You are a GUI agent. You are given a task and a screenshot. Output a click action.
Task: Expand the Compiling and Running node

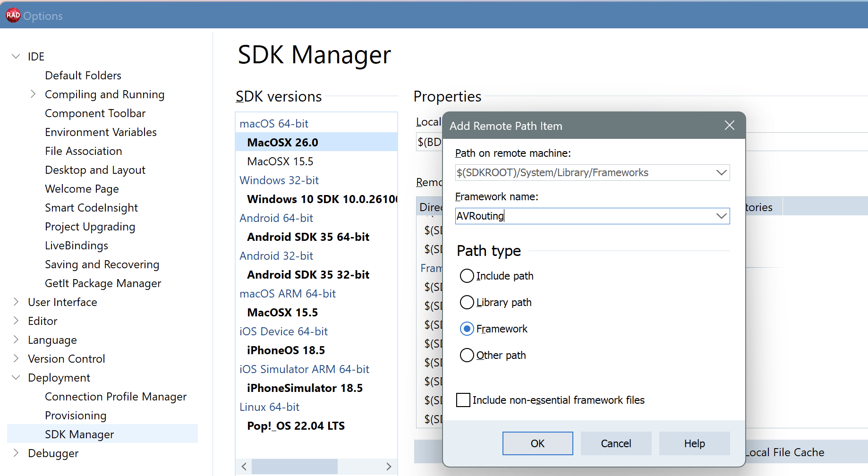(x=33, y=94)
